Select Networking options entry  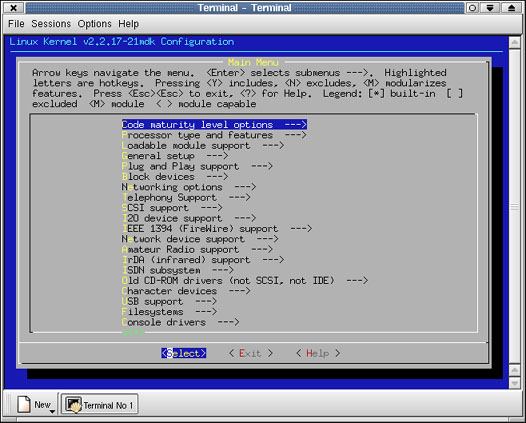(x=189, y=187)
